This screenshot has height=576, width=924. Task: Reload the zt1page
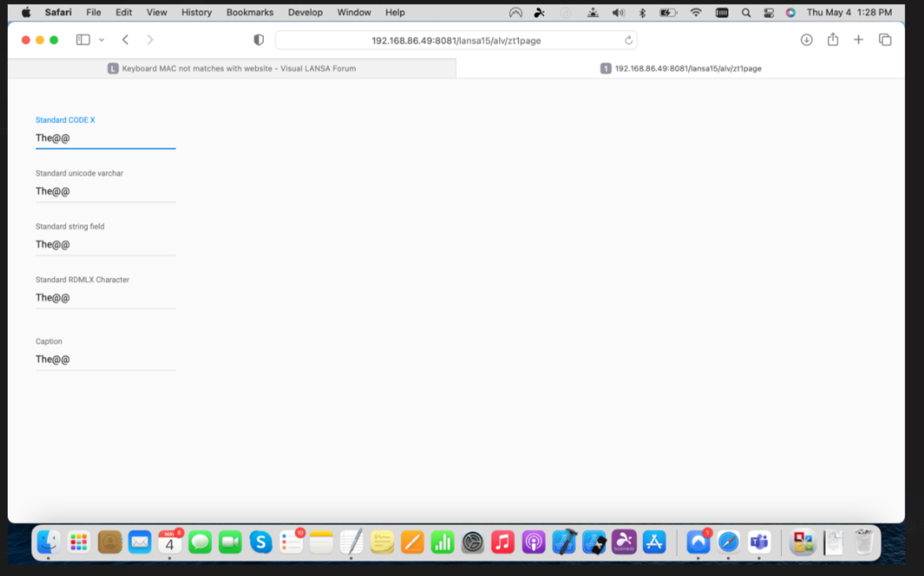(x=628, y=40)
